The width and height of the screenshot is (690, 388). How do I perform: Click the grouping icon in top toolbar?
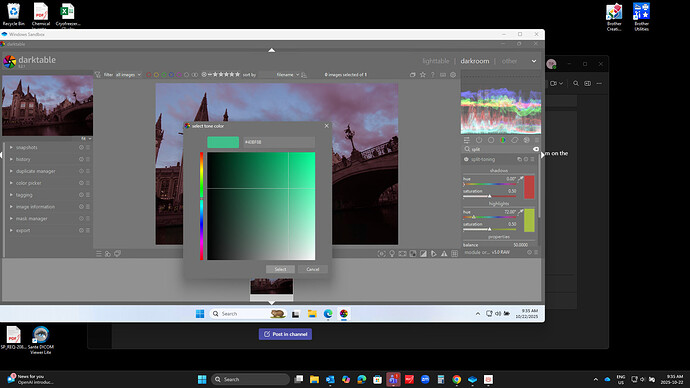412,75
